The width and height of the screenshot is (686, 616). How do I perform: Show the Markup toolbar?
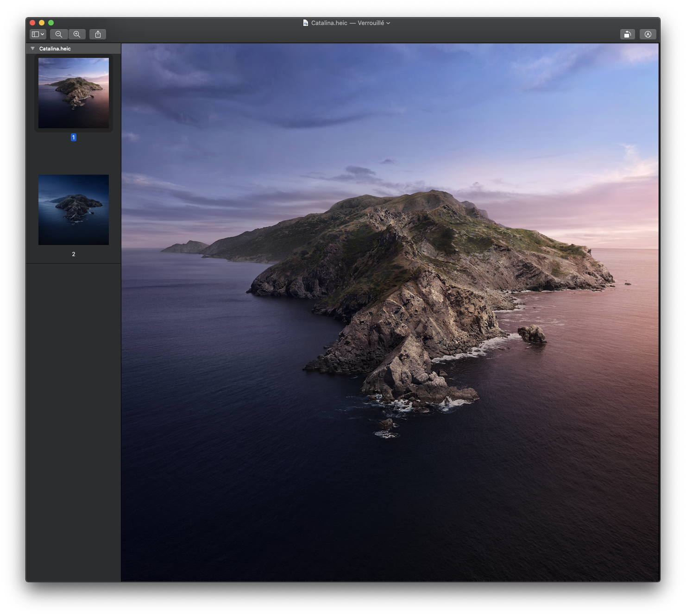(648, 34)
